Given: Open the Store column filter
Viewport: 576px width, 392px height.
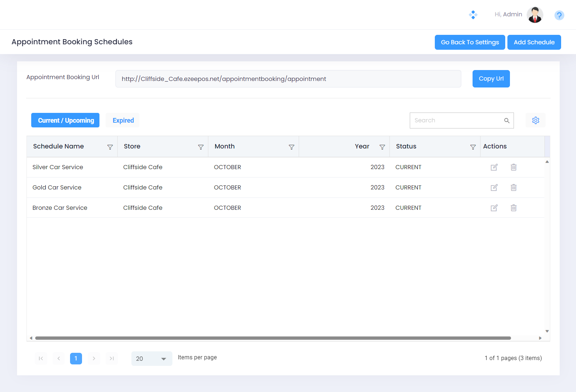Looking at the screenshot, I should [201, 147].
